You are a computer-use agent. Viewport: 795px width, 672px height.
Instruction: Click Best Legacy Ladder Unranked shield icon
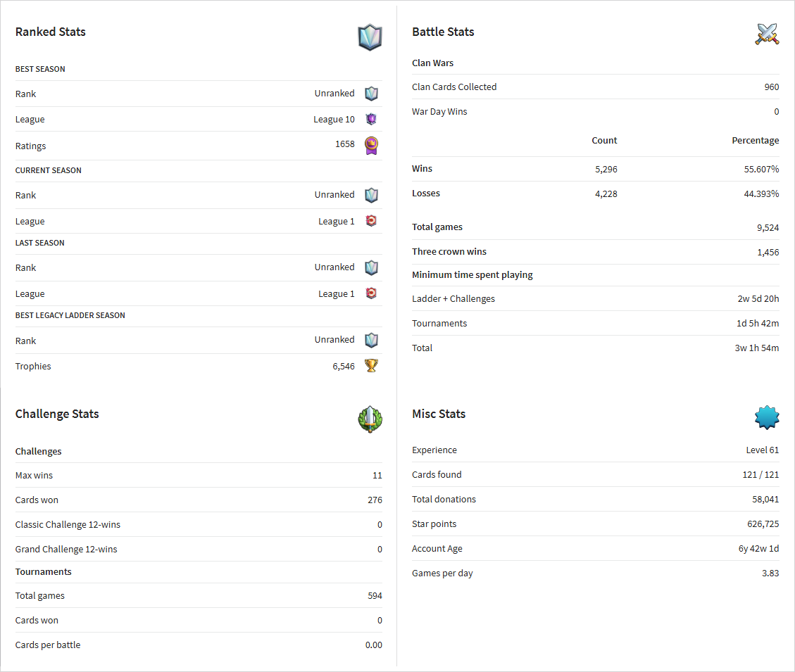[371, 340]
